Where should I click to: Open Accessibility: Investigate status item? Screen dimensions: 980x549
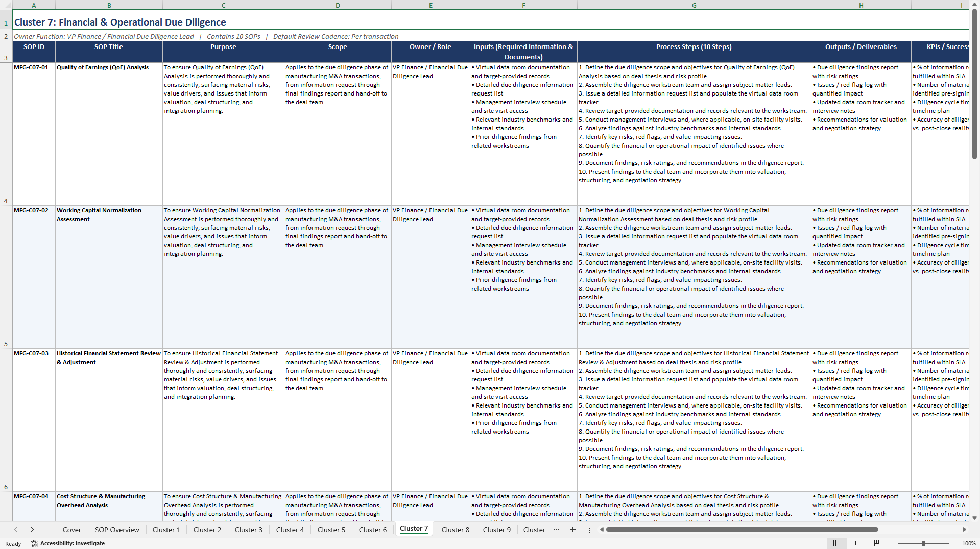pyautogui.click(x=68, y=543)
